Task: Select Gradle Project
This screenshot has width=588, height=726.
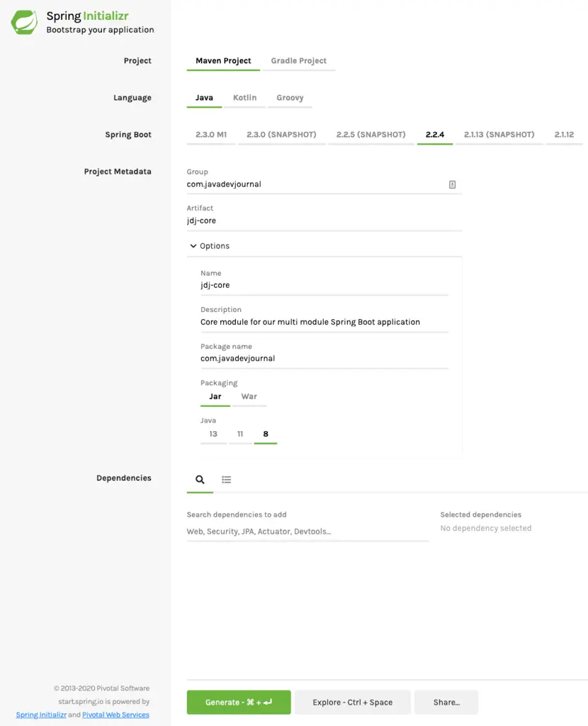Action: pyautogui.click(x=298, y=61)
